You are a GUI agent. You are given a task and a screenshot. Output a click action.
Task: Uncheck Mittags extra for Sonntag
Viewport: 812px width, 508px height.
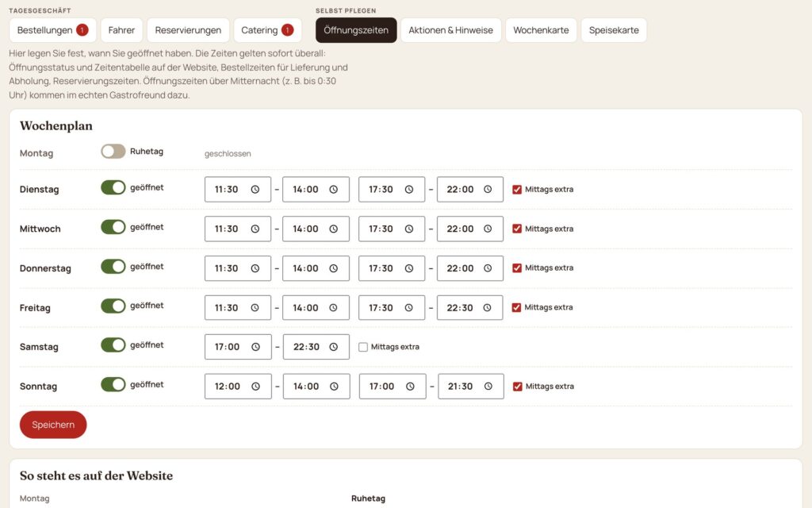click(517, 387)
